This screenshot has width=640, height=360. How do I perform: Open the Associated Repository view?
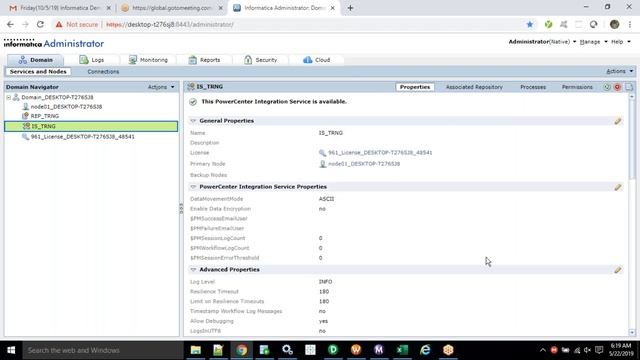pyautogui.click(x=474, y=87)
